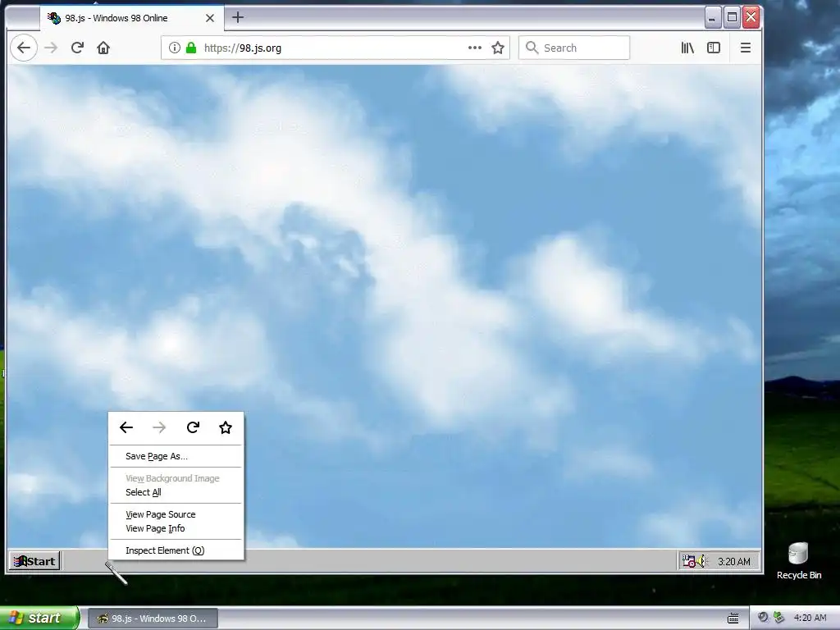Click the back arrow in context menu
Viewport: 840px width, 630px height.
[126, 427]
